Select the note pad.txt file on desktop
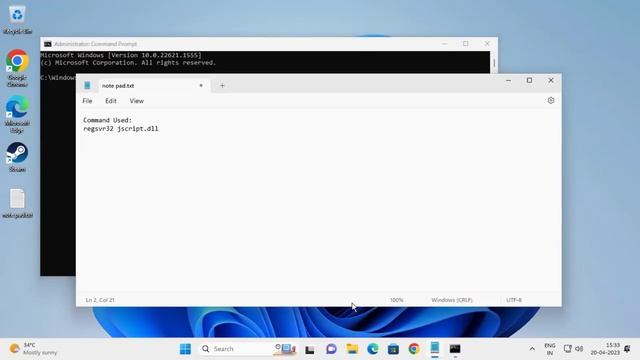Viewport: 640px width, 360px height. pos(17,203)
